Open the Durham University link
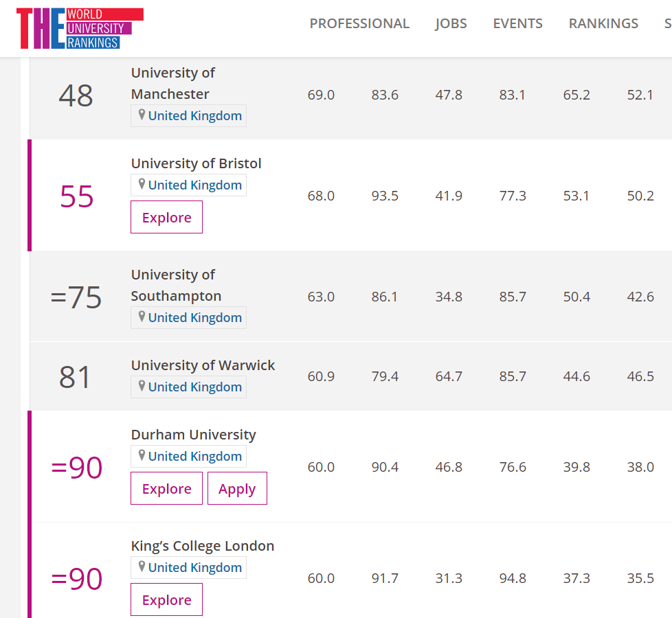 coord(193,435)
